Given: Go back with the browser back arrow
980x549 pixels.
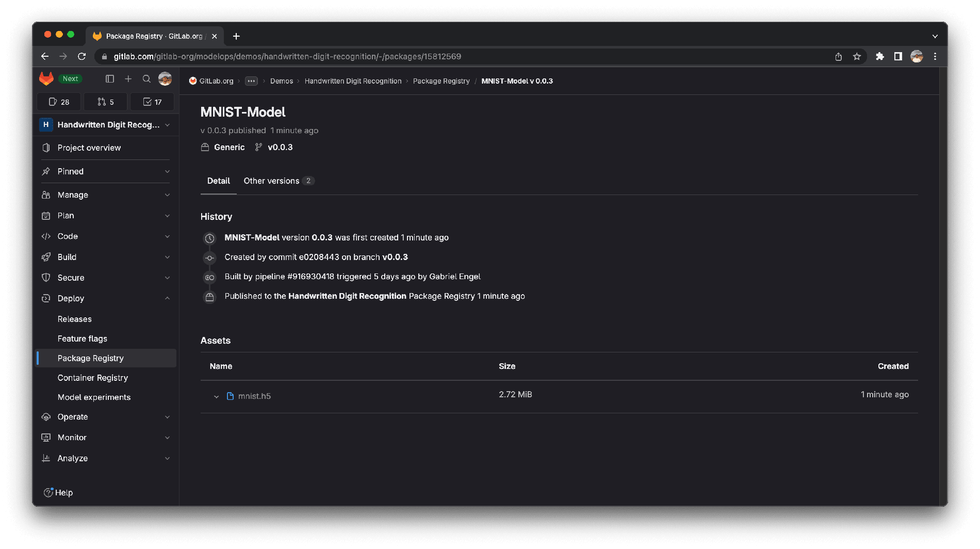Looking at the screenshot, I should tap(45, 57).
